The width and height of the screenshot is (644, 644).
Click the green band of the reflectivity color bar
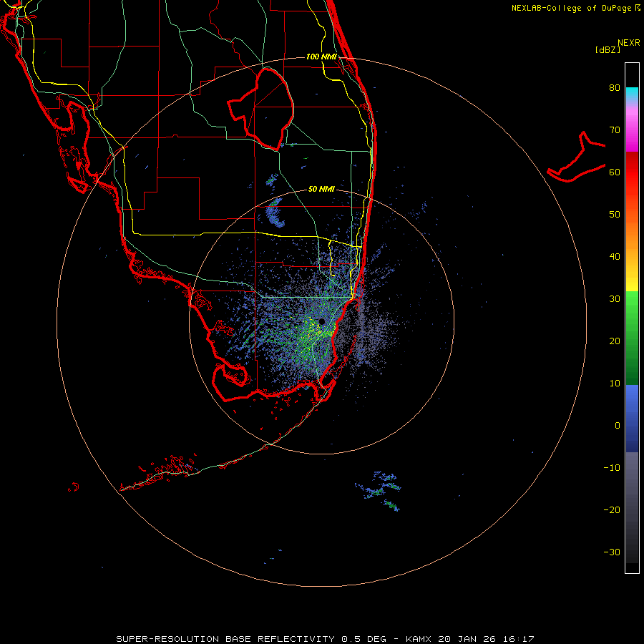coord(632,338)
